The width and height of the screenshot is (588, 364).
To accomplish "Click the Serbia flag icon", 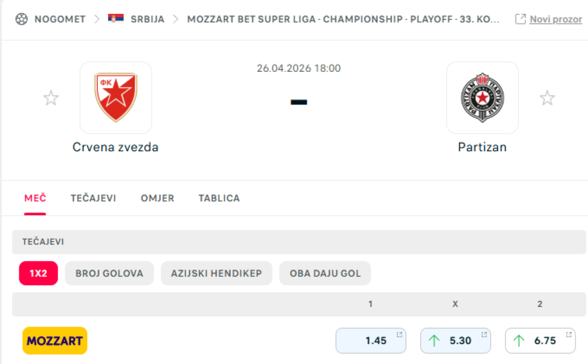I will (x=115, y=19).
